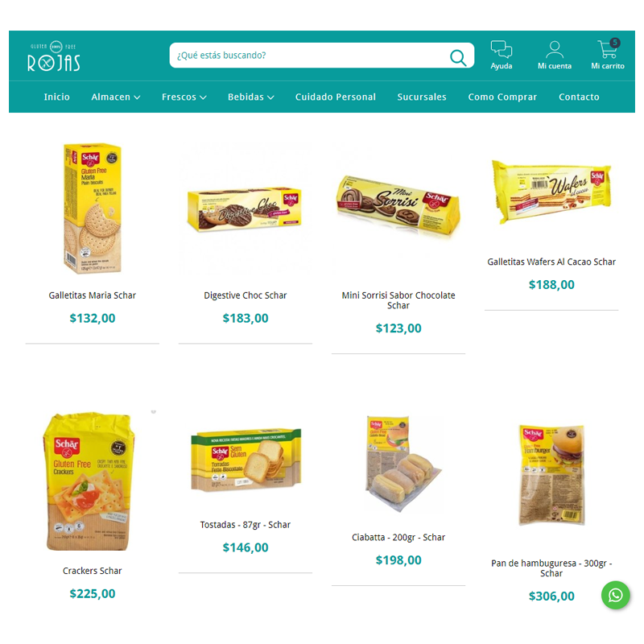The image size is (644, 644).
Task: Open the WhatsApp chat button
Action: (x=615, y=595)
